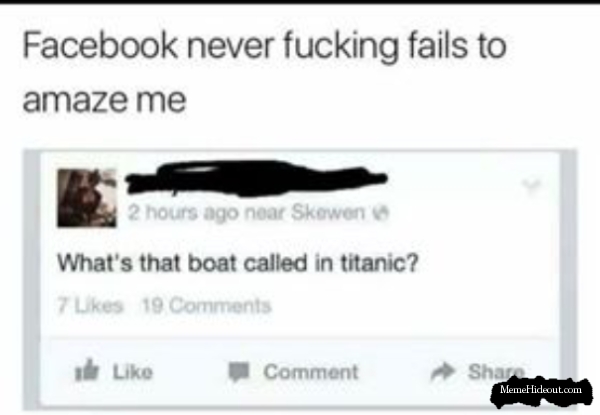Click the Share arrow icon
Viewport: 600px width, 415px height.
coord(443,371)
